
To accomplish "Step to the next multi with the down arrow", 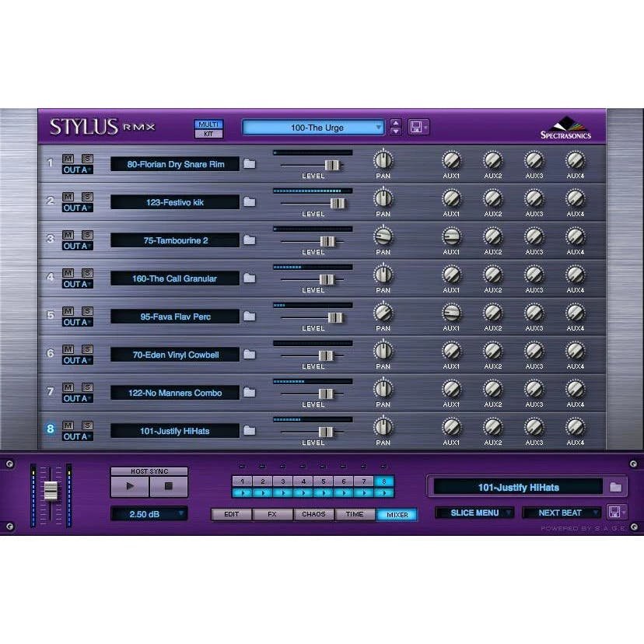I will (x=396, y=131).
